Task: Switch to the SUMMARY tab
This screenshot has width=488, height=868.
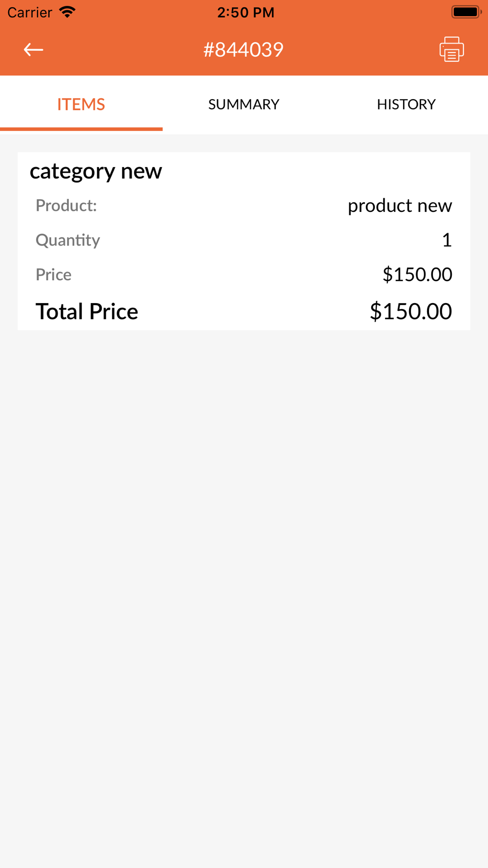Action: click(x=244, y=104)
